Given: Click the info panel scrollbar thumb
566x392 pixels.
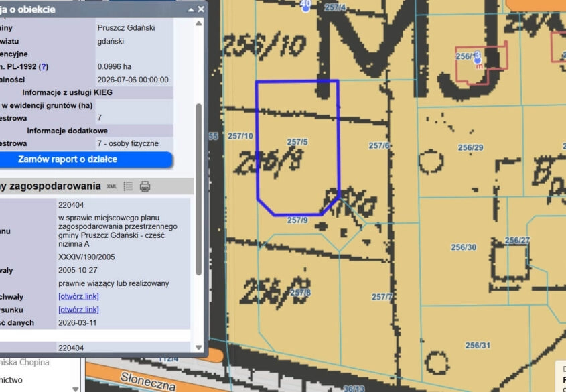Looking at the screenshot, I should [x=198, y=190].
